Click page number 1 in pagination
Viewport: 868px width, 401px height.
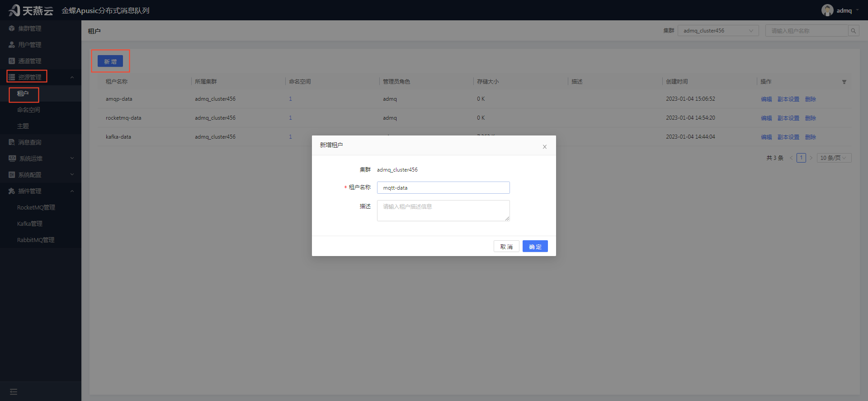(x=801, y=158)
